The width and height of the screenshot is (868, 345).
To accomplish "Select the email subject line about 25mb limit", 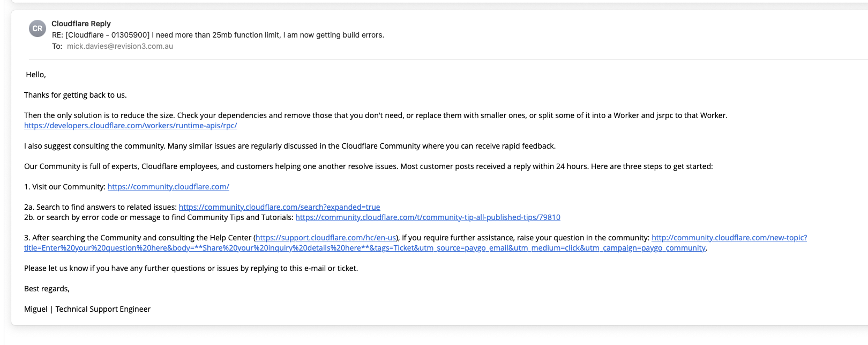I will (x=218, y=35).
